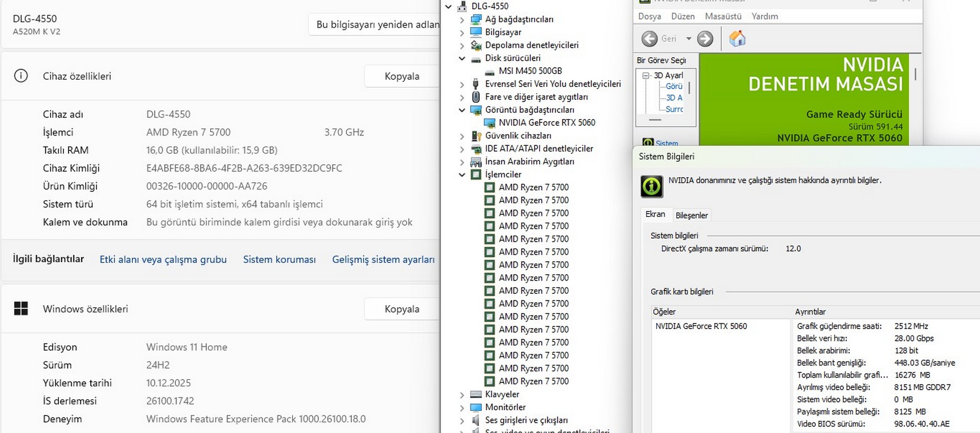Viewport: 980px width, 433px height.
Task: Click the NVIDIA Control Panel home icon
Action: point(737,38)
